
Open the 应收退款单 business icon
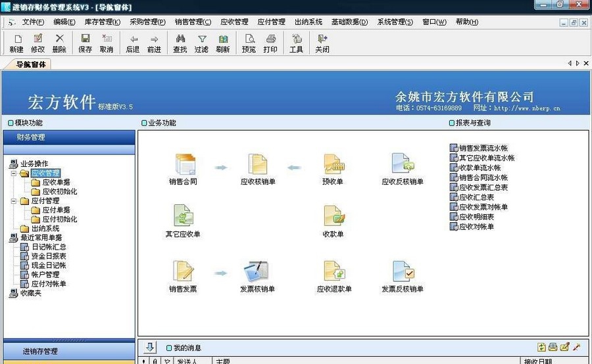[x=334, y=271]
